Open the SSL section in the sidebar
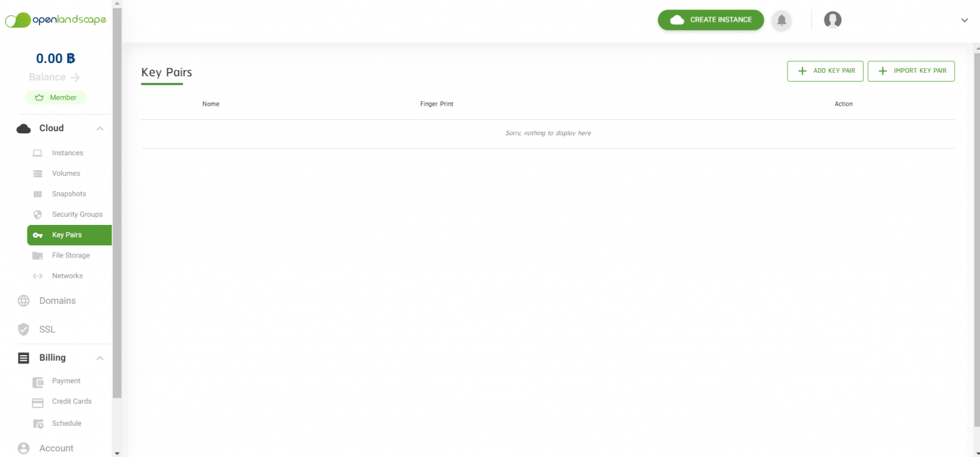980x457 pixels. [x=46, y=329]
